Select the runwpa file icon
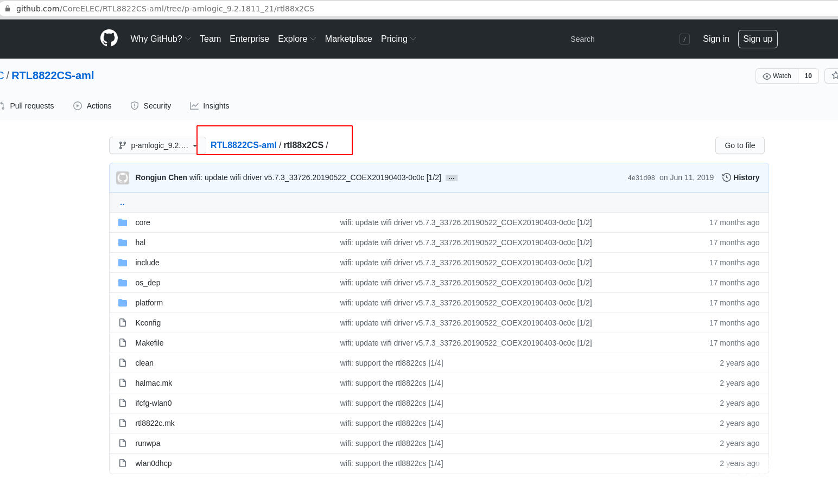The height and width of the screenshot is (504, 838). [x=123, y=443]
